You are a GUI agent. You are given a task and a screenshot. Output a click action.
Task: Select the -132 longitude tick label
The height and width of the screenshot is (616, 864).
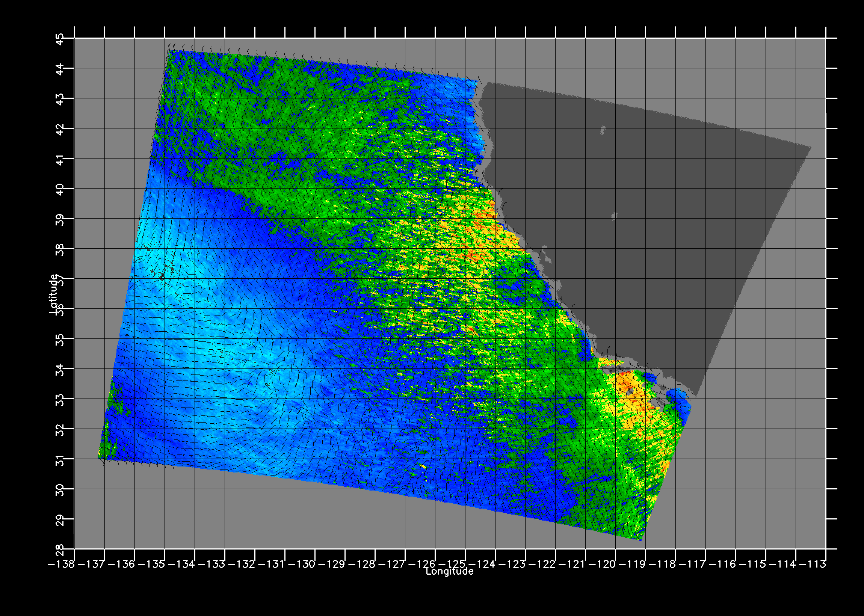coord(242,564)
